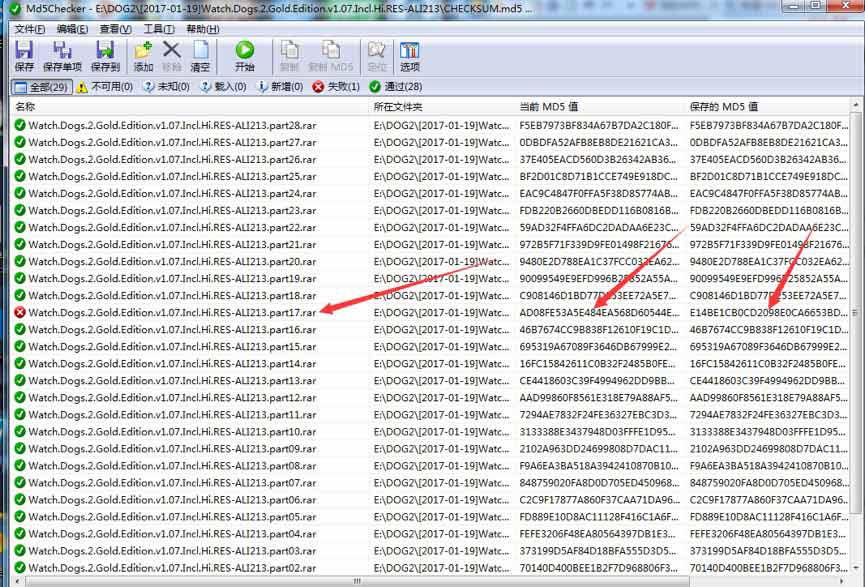This screenshot has height=587, width=865.
Task: Open the 工具(T) menu
Action: pos(159,29)
